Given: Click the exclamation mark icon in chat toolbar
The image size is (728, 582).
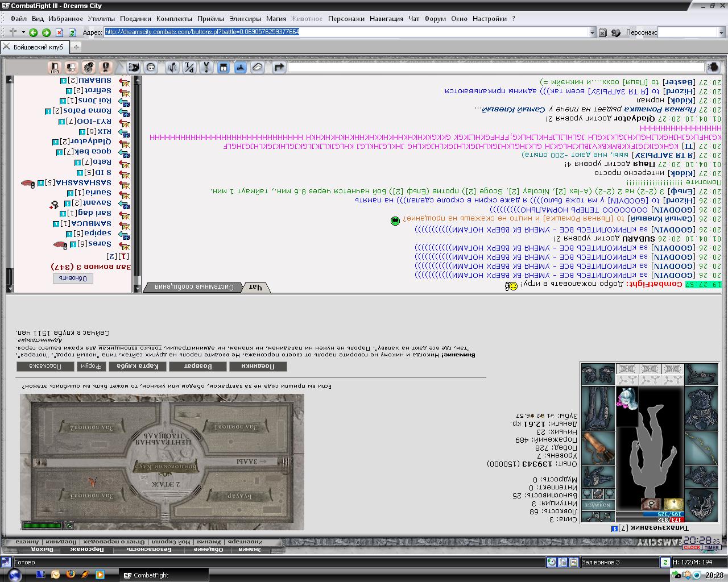Looking at the screenshot, I should point(105,68).
